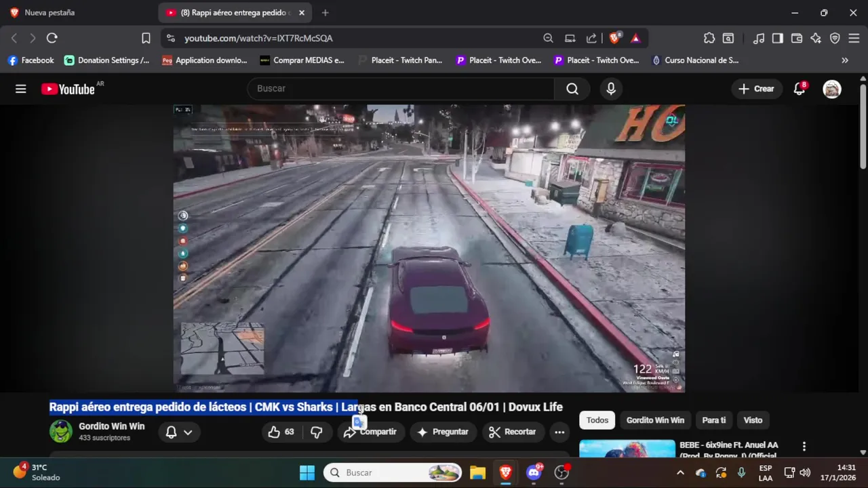The height and width of the screenshot is (488, 868).
Task: Open the music note playlist icon in the toolbar
Action: pyautogui.click(x=759, y=39)
